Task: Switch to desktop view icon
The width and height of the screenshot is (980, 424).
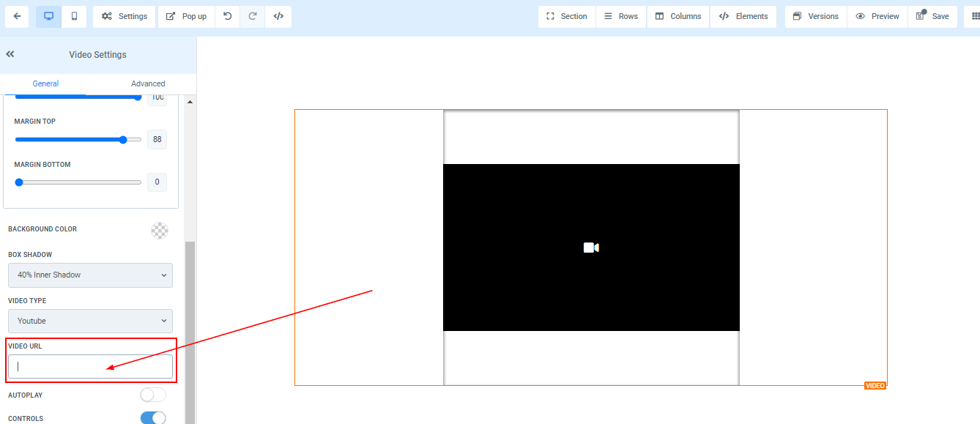Action: 49,16
